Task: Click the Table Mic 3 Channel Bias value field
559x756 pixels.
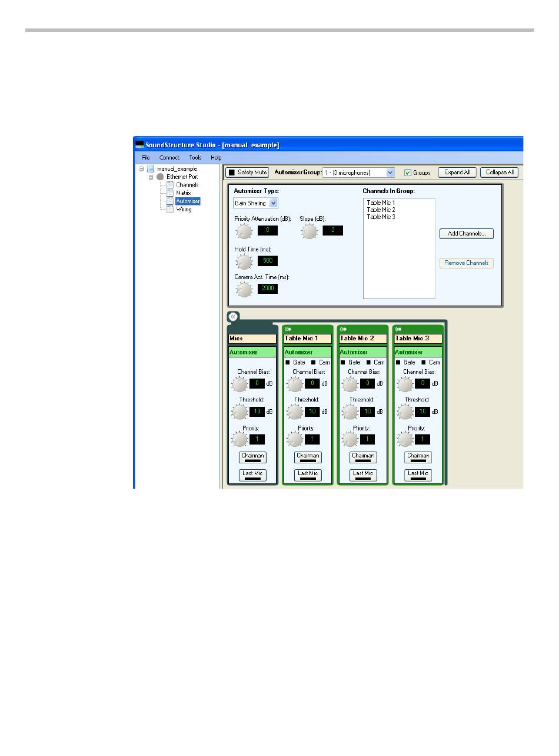Action: click(x=423, y=383)
